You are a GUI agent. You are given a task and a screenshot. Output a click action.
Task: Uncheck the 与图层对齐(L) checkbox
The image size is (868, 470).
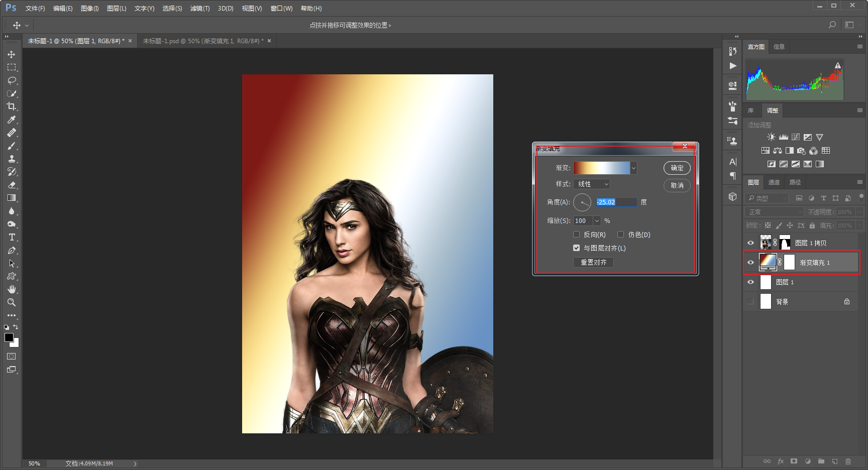(x=577, y=248)
